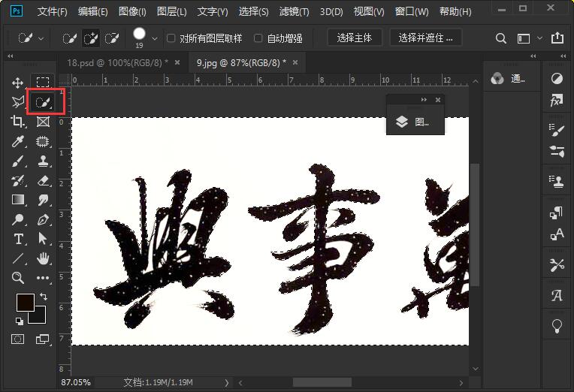574x392 pixels.
Task: Select the Rectangular Marquee tool
Action: click(x=43, y=82)
